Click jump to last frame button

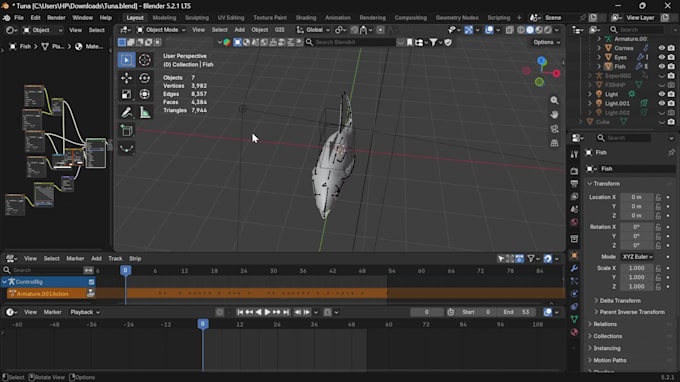286,312
